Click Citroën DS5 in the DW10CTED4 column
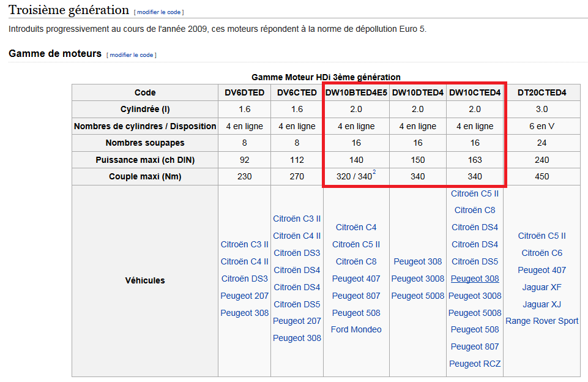 point(475,261)
